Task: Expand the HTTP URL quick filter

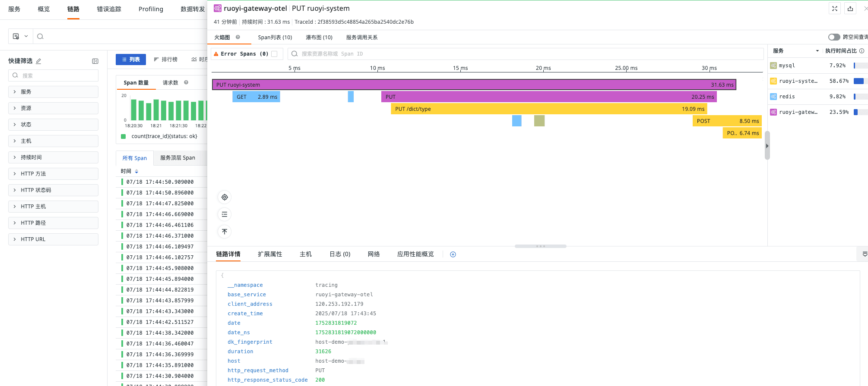Action: tap(53, 239)
